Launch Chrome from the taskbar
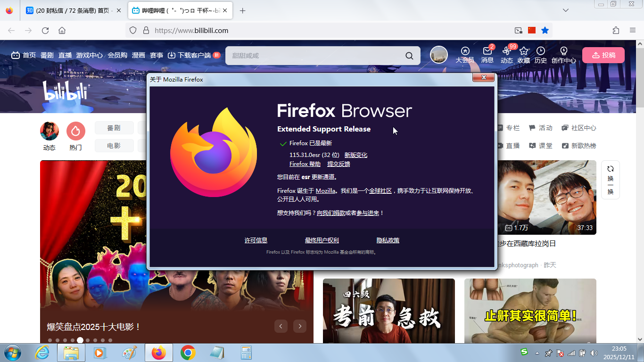This screenshot has height=362, width=644. [188, 353]
